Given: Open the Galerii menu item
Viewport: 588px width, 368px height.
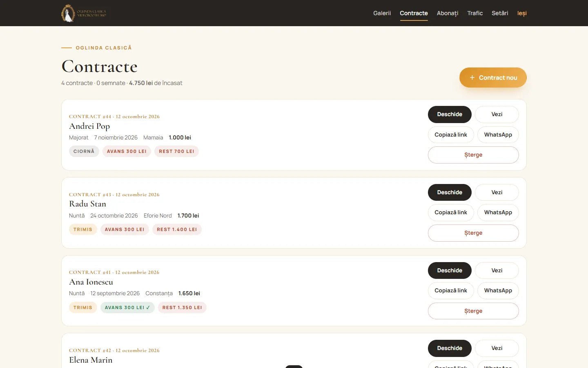Looking at the screenshot, I should [382, 13].
